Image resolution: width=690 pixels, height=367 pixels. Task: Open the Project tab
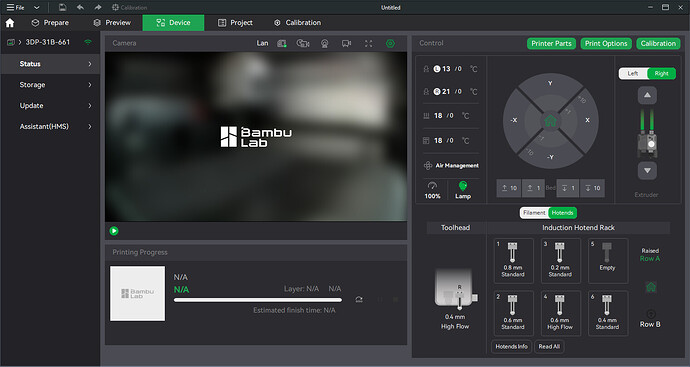[235, 23]
